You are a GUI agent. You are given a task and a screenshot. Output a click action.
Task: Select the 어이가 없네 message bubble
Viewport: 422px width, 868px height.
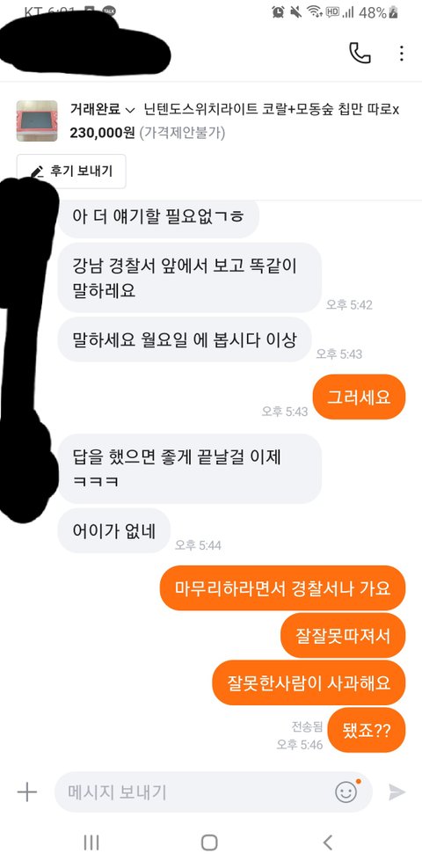point(114,530)
